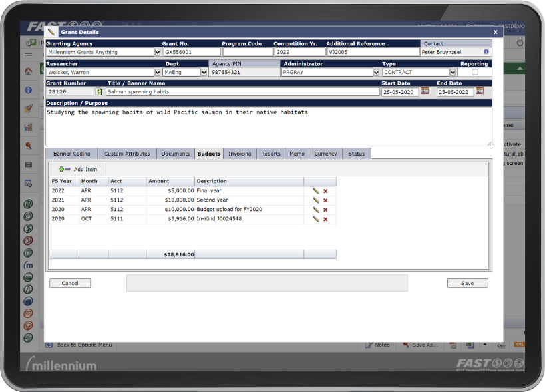Open the XML export icon
The width and height of the screenshot is (545, 392).
[x=521, y=345]
